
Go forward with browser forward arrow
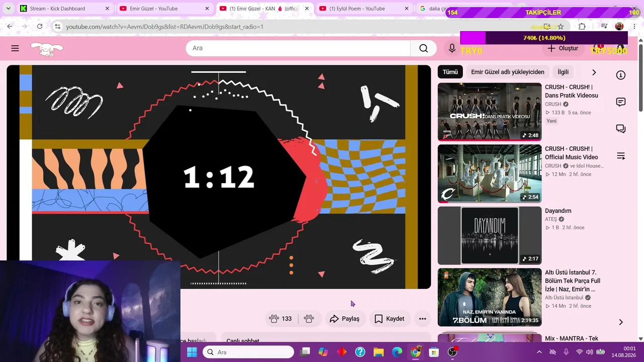coord(25,27)
